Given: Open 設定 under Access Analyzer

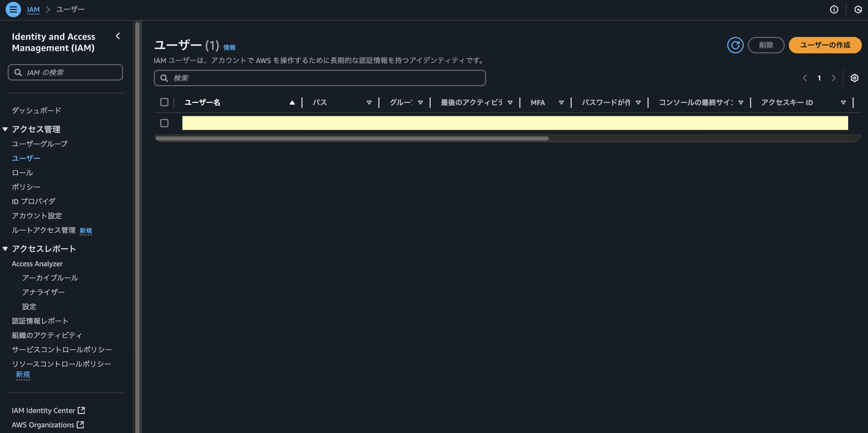Looking at the screenshot, I should click(x=29, y=307).
